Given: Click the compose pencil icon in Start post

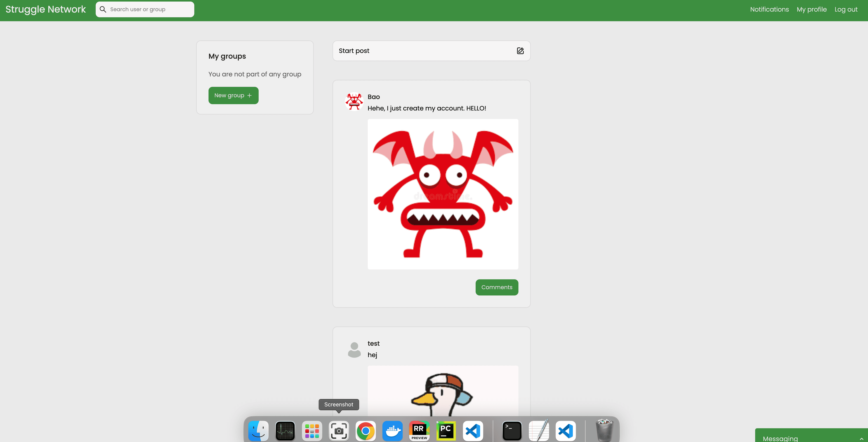Looking at the screenshot, I should [x=520, y=51].
